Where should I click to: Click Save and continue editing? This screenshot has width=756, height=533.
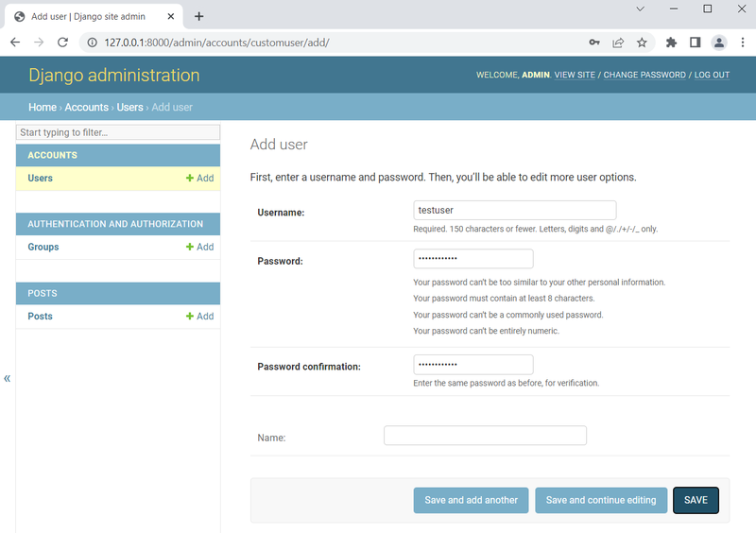click(x=601, y=500)
